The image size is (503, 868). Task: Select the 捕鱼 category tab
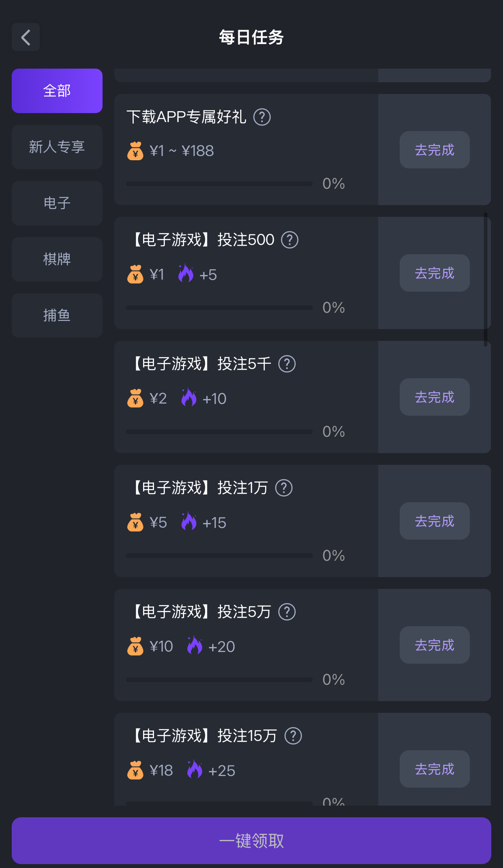[57, 315]
